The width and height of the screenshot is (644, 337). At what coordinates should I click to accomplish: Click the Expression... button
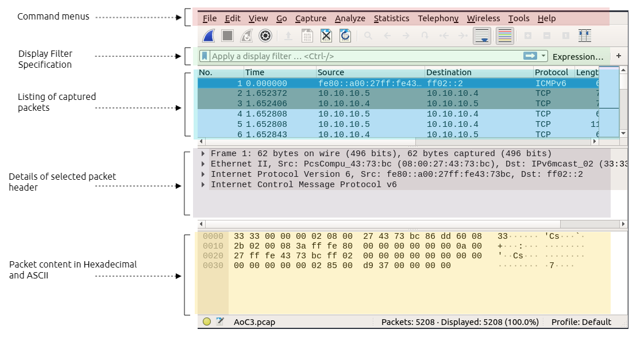577,57
